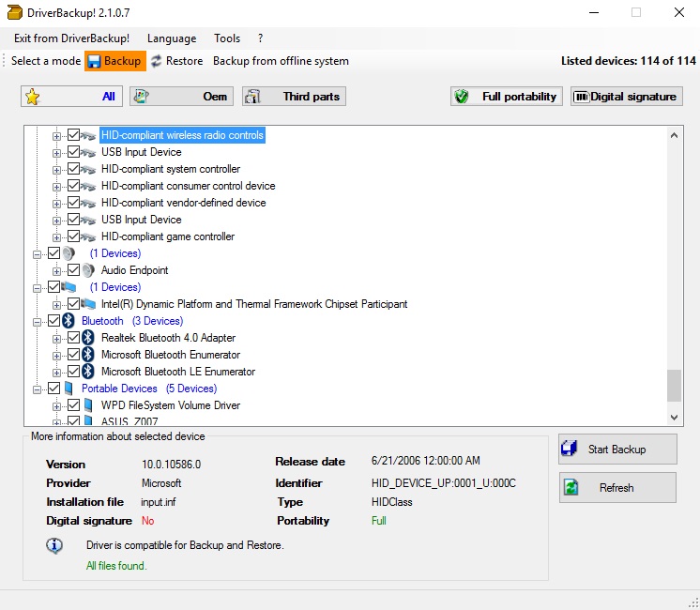Collapse the category containing Intel Thermal Framework

(37, 288)
